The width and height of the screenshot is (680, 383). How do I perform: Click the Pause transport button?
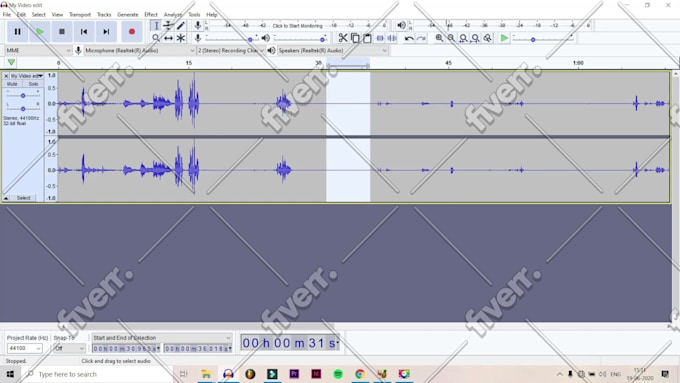(17, 32)
